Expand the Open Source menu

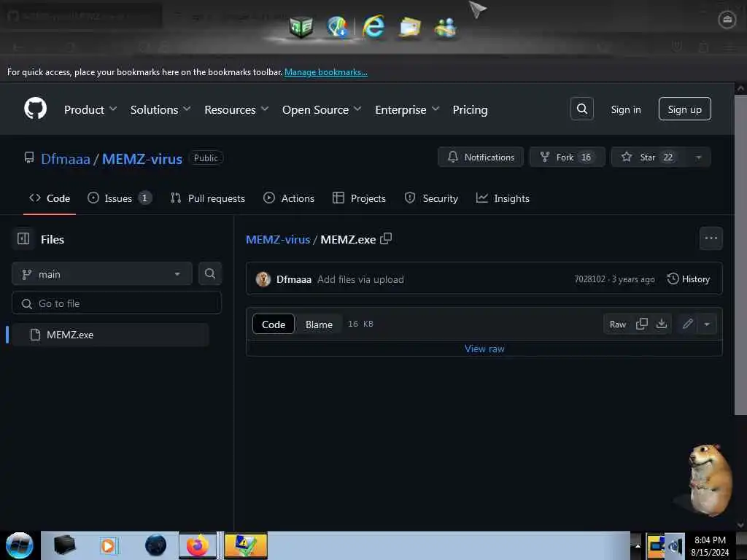[x=322, y=109]
